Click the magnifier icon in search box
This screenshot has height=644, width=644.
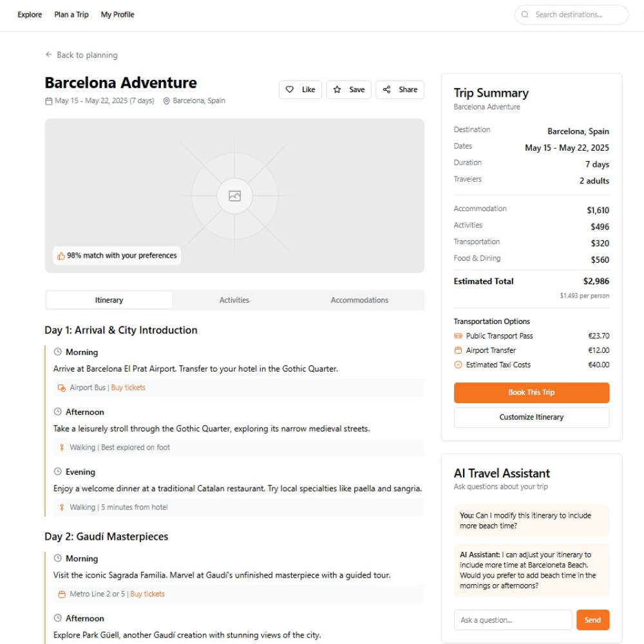pos(526,15)
